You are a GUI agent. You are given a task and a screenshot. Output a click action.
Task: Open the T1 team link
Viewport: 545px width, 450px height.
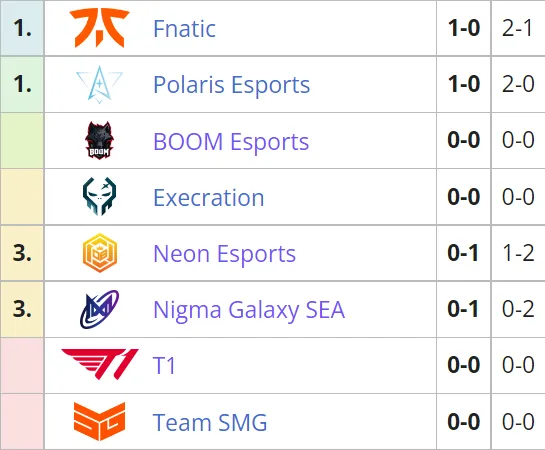coord(164,366)
